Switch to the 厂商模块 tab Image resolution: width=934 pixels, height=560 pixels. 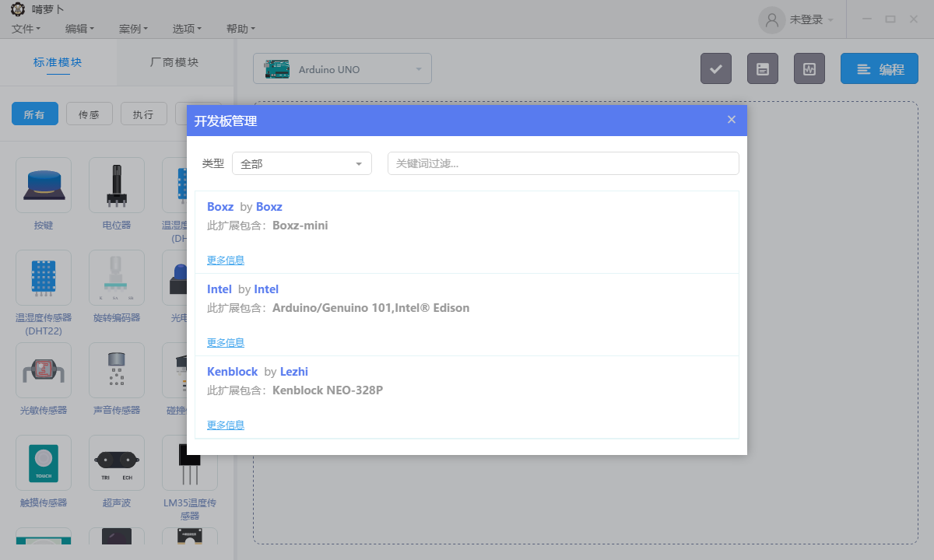pos(175,62)
